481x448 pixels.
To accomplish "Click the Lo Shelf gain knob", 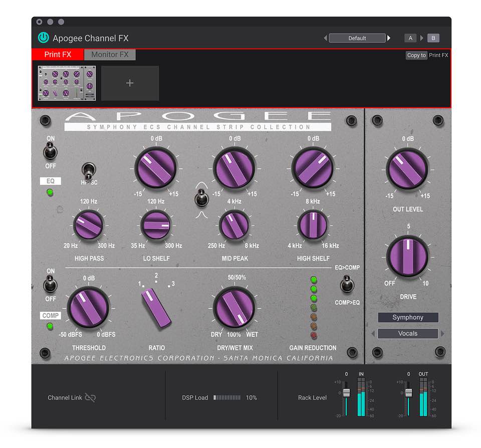I will coord(156,168).
